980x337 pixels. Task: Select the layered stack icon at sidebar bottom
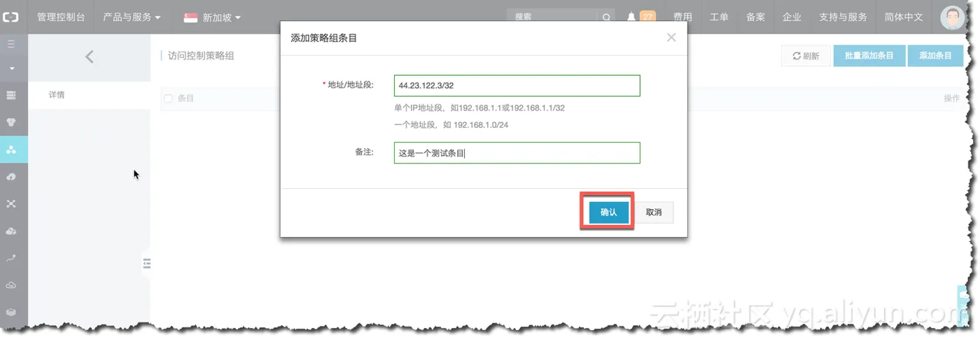(11, 312)
